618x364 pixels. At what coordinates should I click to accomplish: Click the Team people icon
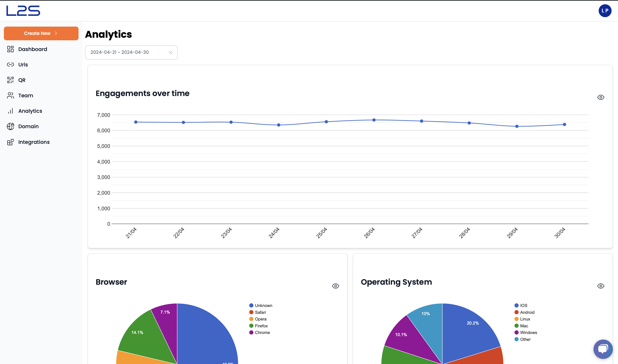tap(10, 95)
